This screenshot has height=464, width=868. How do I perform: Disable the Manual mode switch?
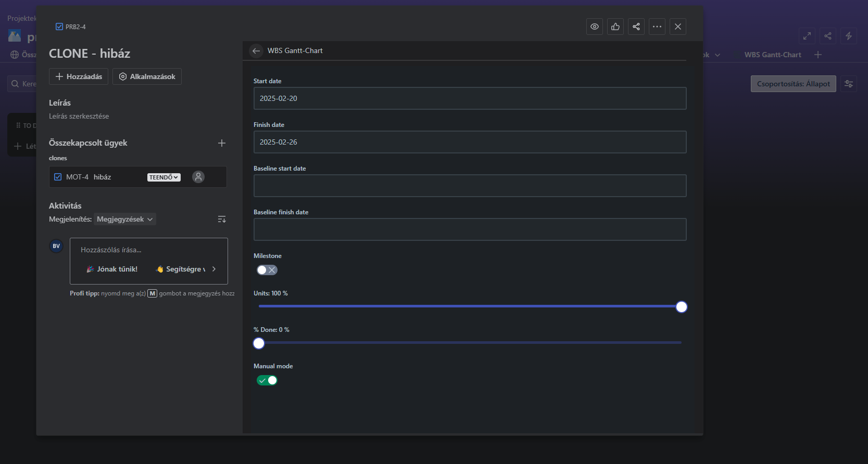pyautogui.click(x=267, y=380)
